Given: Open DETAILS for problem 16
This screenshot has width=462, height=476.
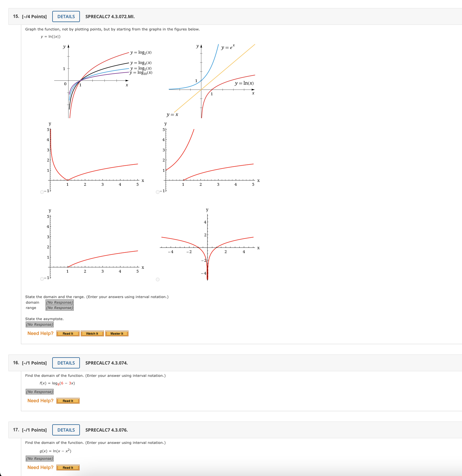Looking at the screenshot, I should [66, 363].
